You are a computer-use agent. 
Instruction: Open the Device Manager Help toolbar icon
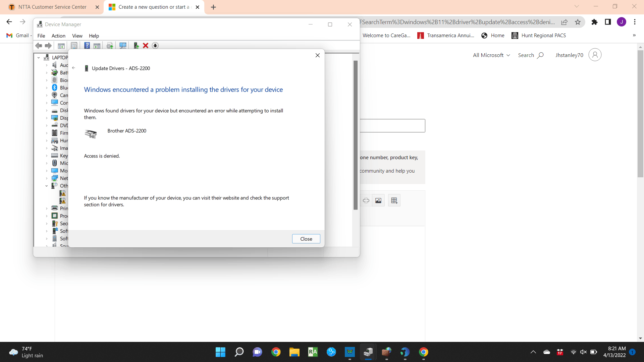click(x=87, y=46)
